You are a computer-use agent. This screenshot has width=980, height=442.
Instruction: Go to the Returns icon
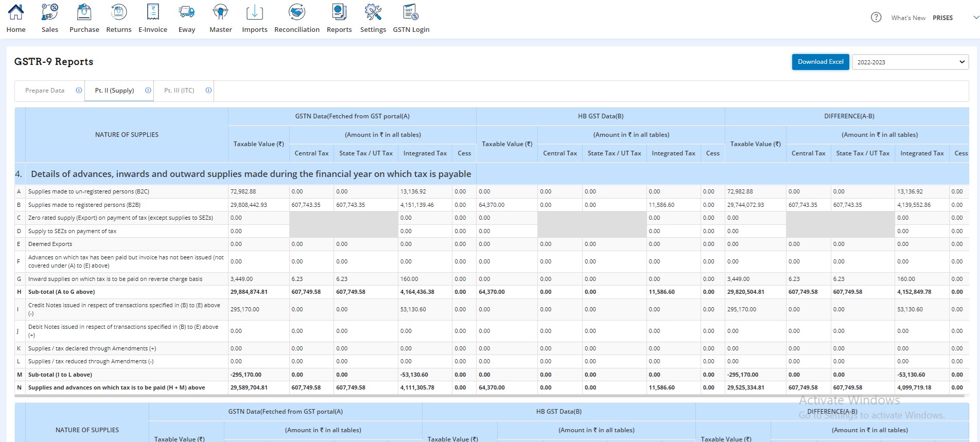click(119, 12)
